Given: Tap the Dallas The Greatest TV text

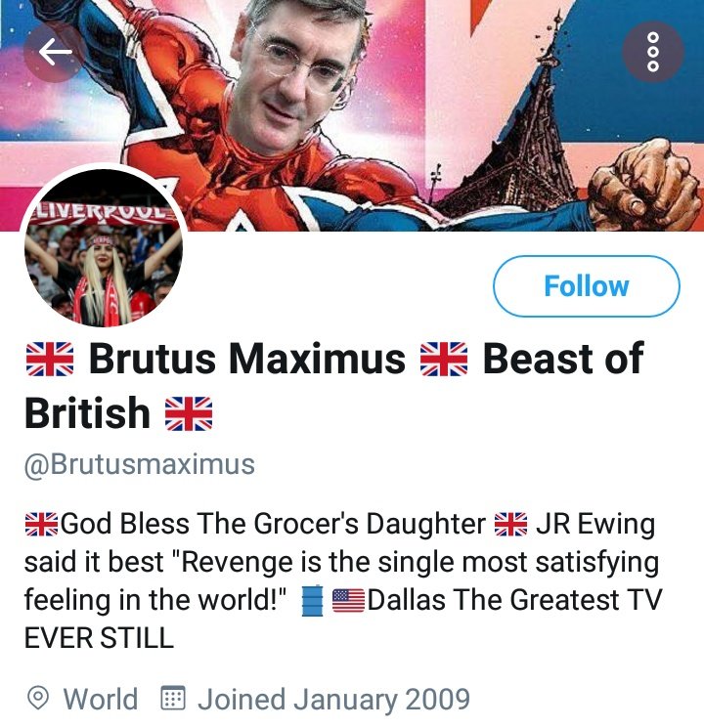Looking at the screenshot, I should [515, 600].
